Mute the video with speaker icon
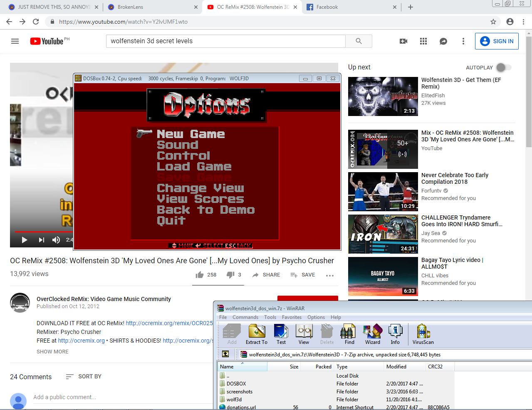This screenshot has height=410, width=532. coord(56,240)
